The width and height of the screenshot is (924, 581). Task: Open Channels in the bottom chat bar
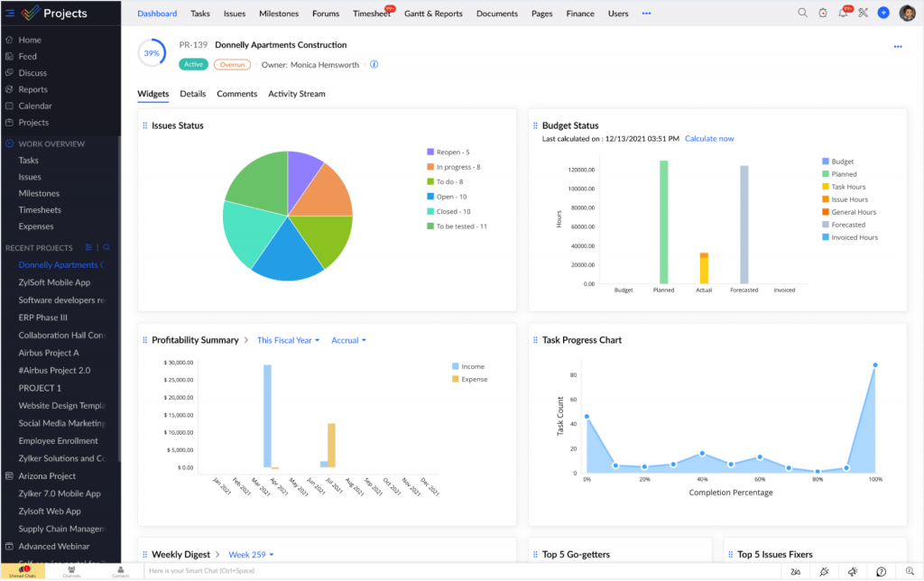coord(70,570)
